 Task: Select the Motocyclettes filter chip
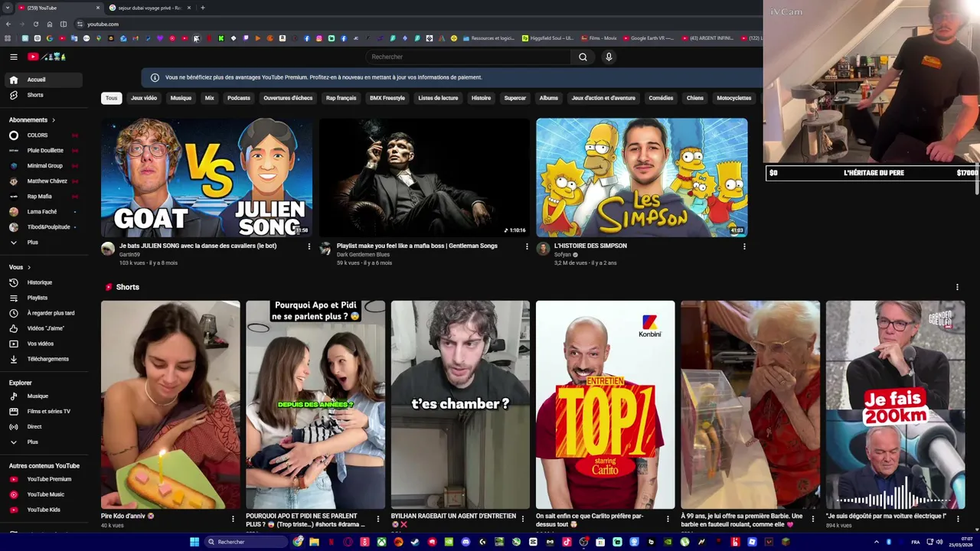coord(733,98)
